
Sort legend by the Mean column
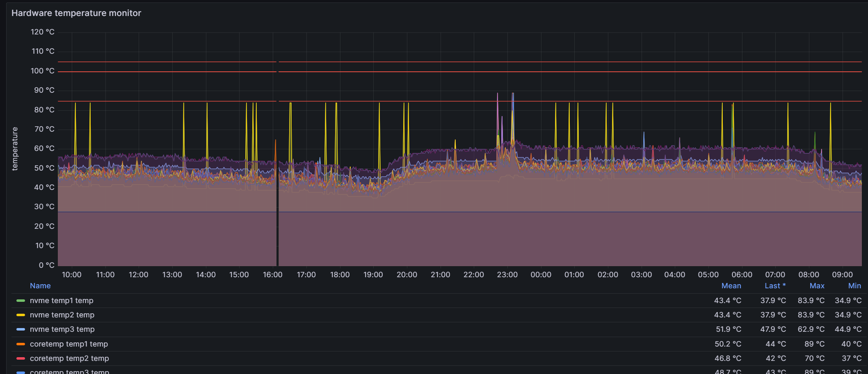(731, 286)
